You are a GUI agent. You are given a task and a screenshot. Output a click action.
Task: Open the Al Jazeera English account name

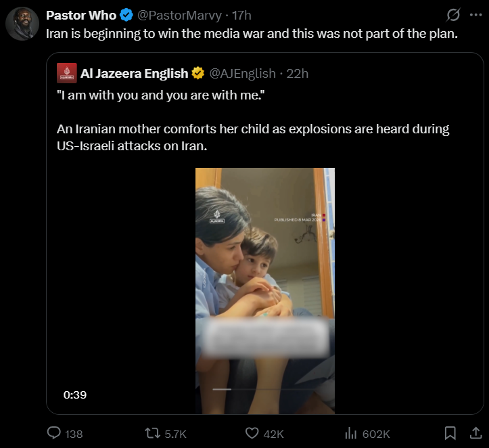pos(134,73)
